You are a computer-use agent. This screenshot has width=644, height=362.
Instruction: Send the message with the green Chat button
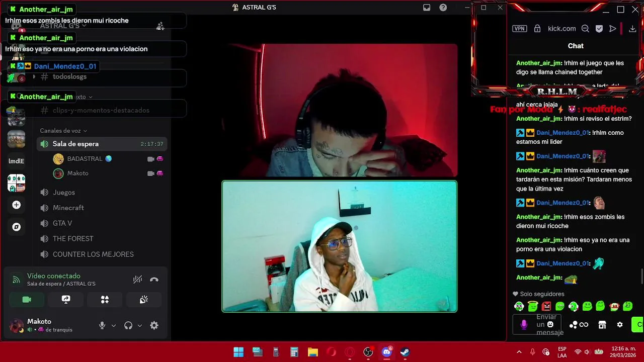pos(637,325)
